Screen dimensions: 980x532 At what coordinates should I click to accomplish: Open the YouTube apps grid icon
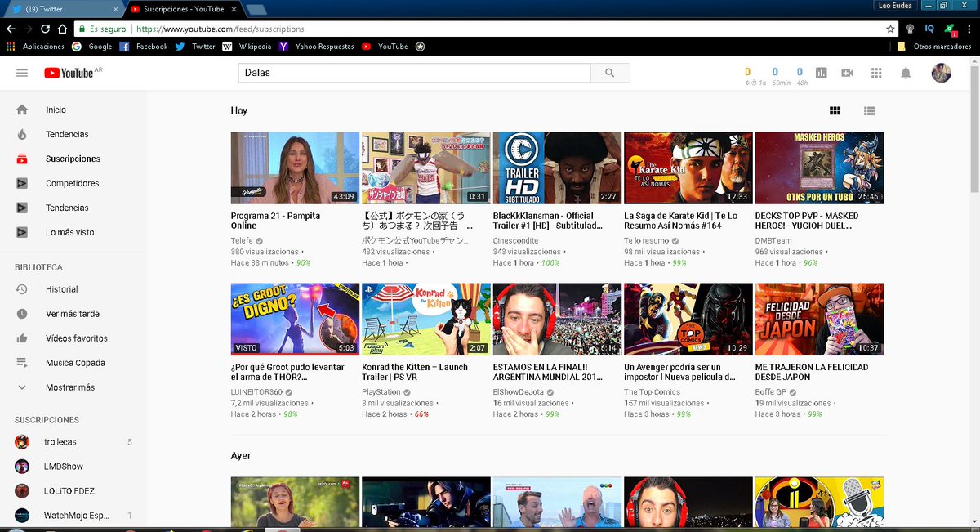(x=876, y=73)
